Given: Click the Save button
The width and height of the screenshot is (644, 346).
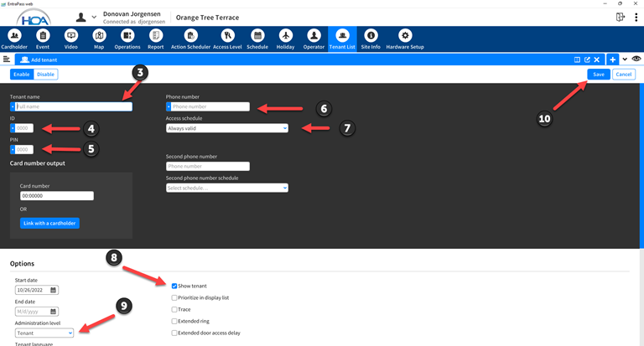Looking at the screenshot, I should point(598,75).
